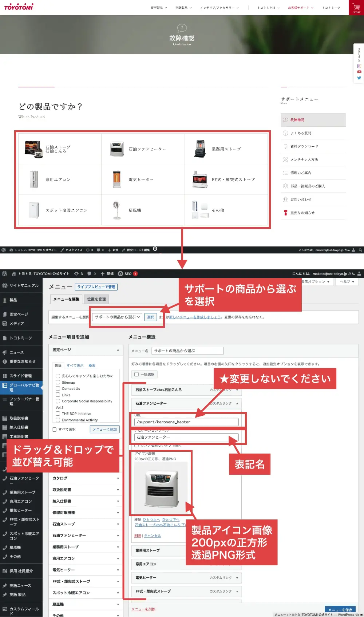This screenshot has width=364, height=617.
Task: Click カスタマイズ brush in the front-end admin bar
Action: tap(71, 250)
